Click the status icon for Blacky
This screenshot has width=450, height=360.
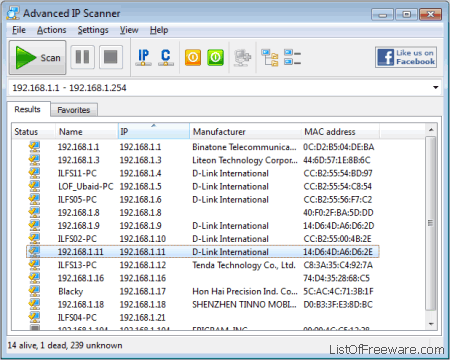click(34, 291)
